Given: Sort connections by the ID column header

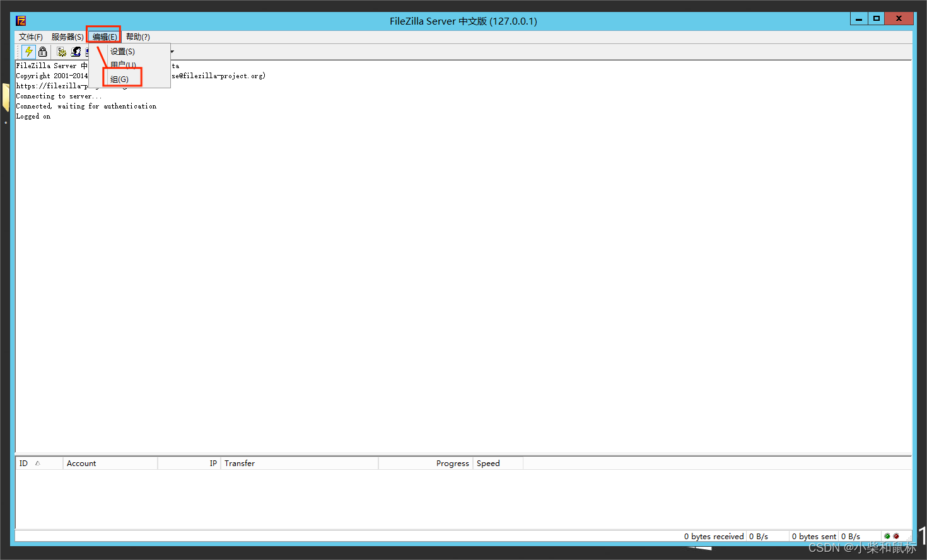Looking at the screenshot, I should point(39,463).
